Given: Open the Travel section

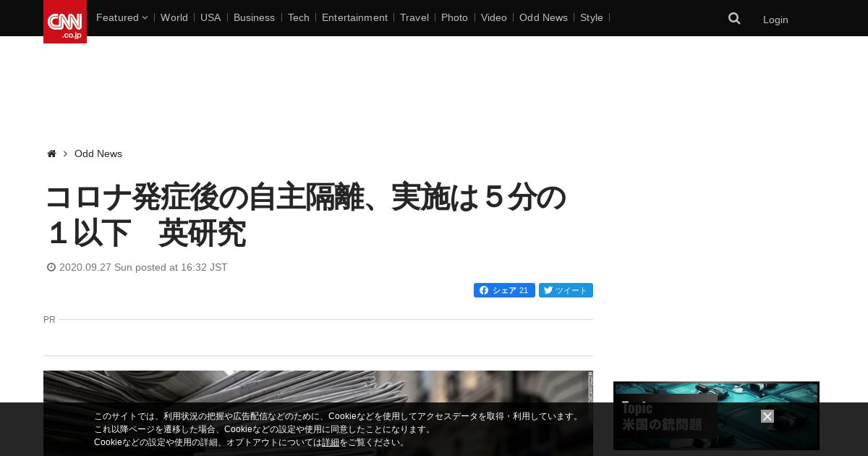Looking at the screenshot, I should pos(414,17).
